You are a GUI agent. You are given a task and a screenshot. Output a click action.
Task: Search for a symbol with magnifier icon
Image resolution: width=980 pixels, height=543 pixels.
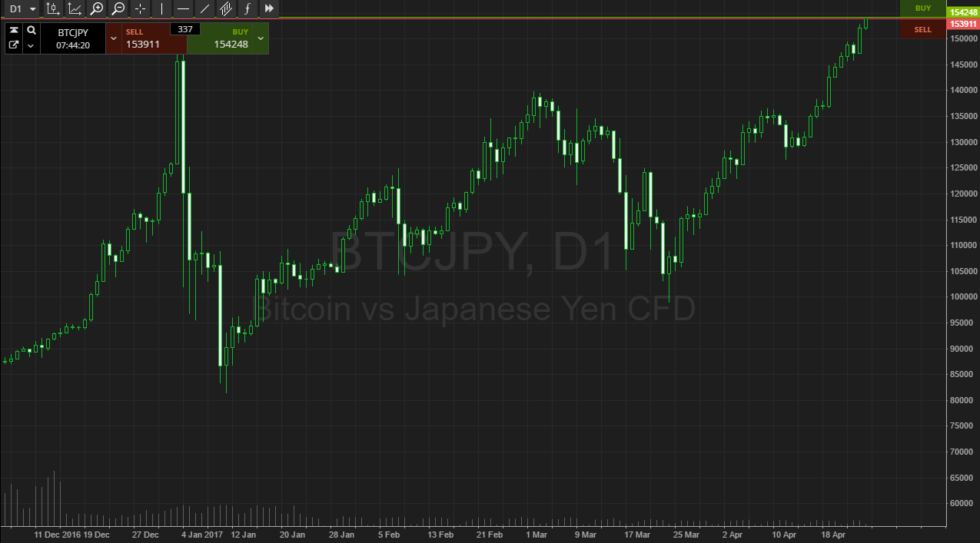pos(32,30)
